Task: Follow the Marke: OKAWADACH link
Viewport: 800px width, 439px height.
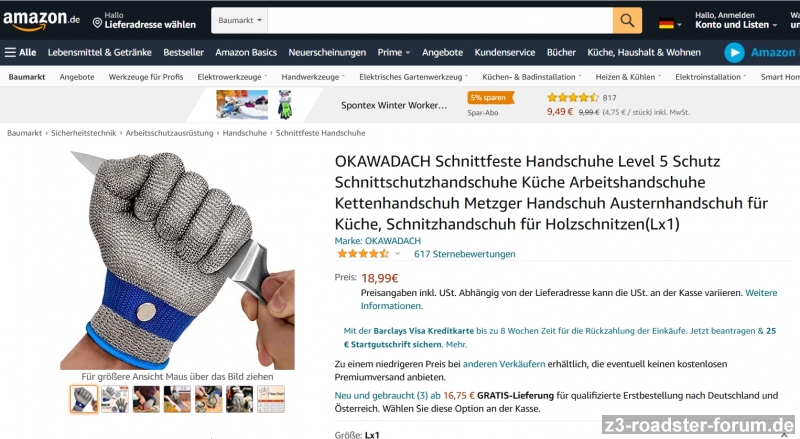Action: coord(378,240)
